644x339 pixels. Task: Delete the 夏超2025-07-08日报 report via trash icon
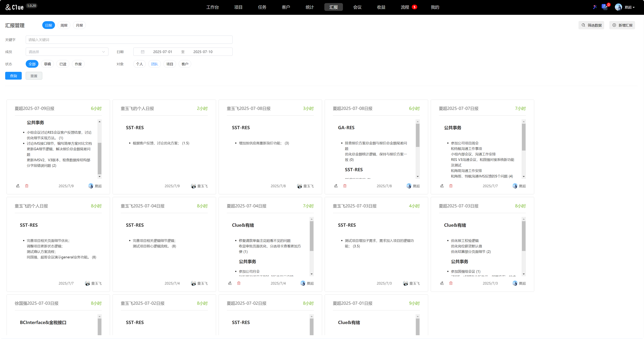pyautogui.click(x=345, y=186)
